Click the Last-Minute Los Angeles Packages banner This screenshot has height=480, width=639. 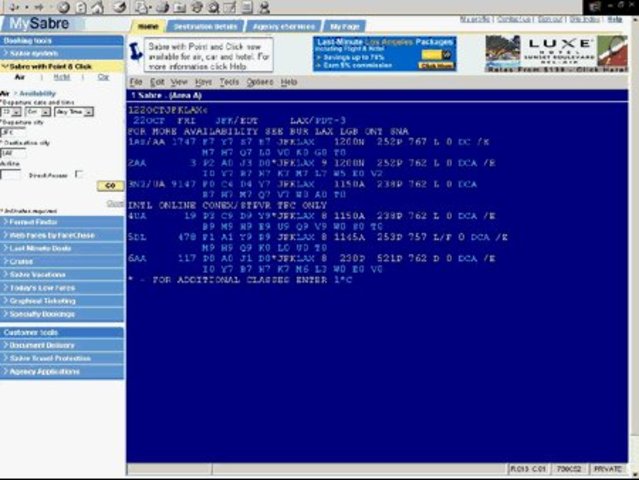(384, 54)
